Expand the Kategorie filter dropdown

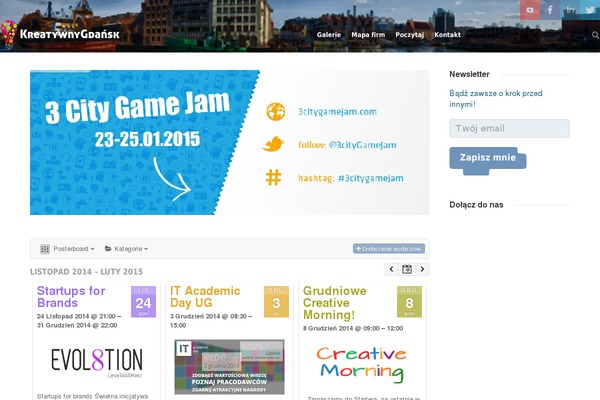pyautogui.click(x=126, y=249)
